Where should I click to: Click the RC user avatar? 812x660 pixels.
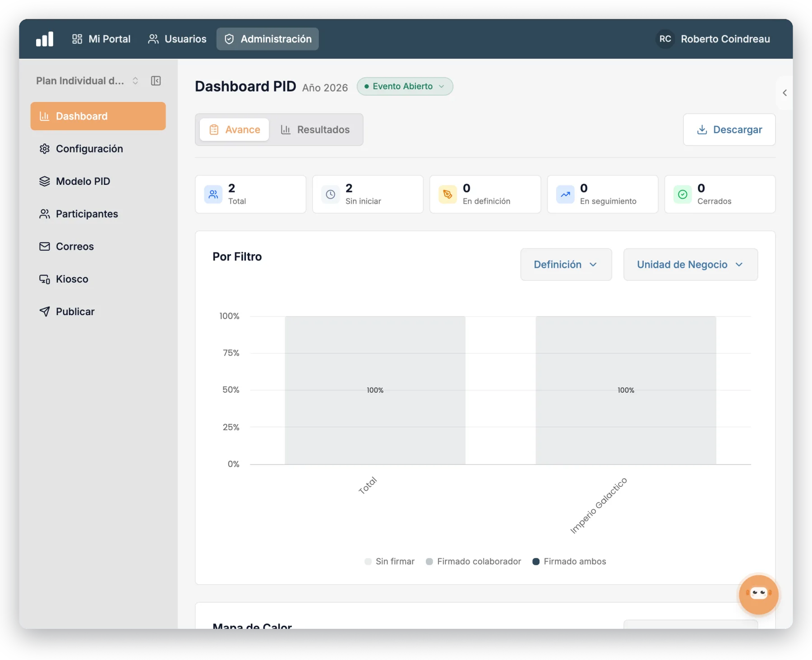click(665, 39)
